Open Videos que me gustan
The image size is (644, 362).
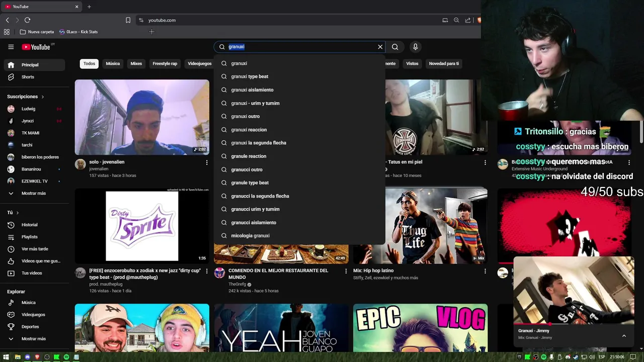[34, 261]
